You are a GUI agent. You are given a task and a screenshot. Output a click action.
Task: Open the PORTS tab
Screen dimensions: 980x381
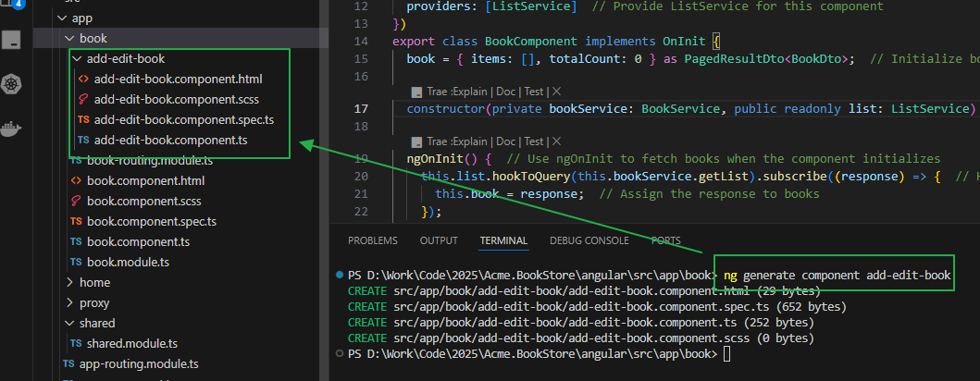pyautogui.click(x=665, y=240)
